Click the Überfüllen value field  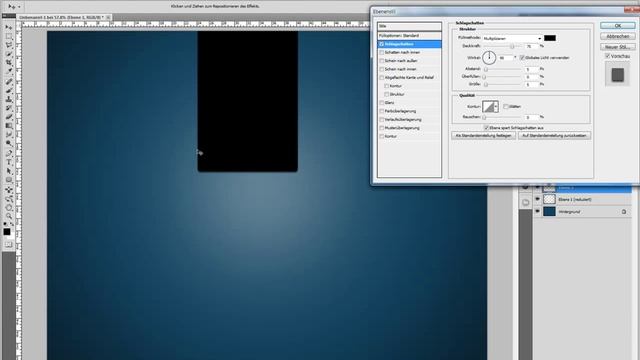point(531,77)
